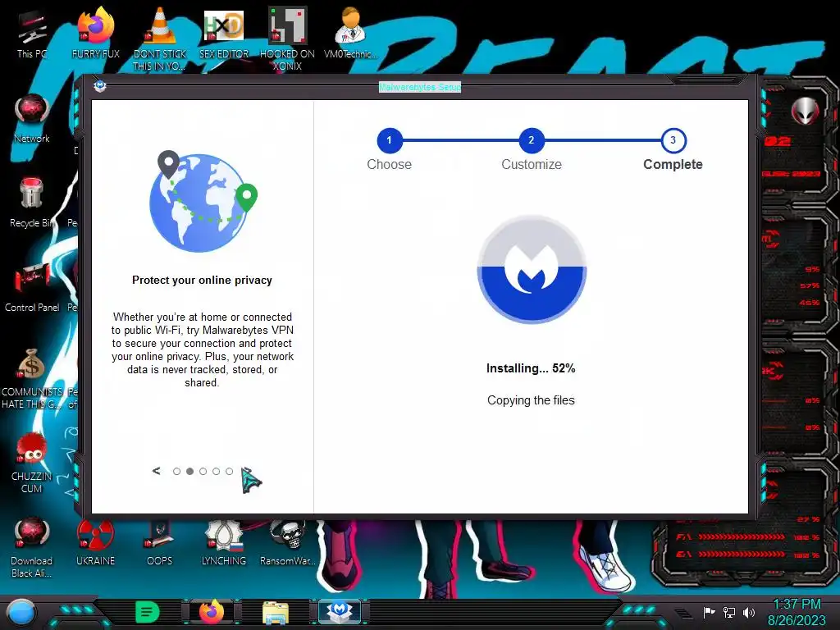The width and height of the screenshot is (840, 630).
Task: Open the Network desktop icon
Action: pyautogui.click(x=32, y=119)
